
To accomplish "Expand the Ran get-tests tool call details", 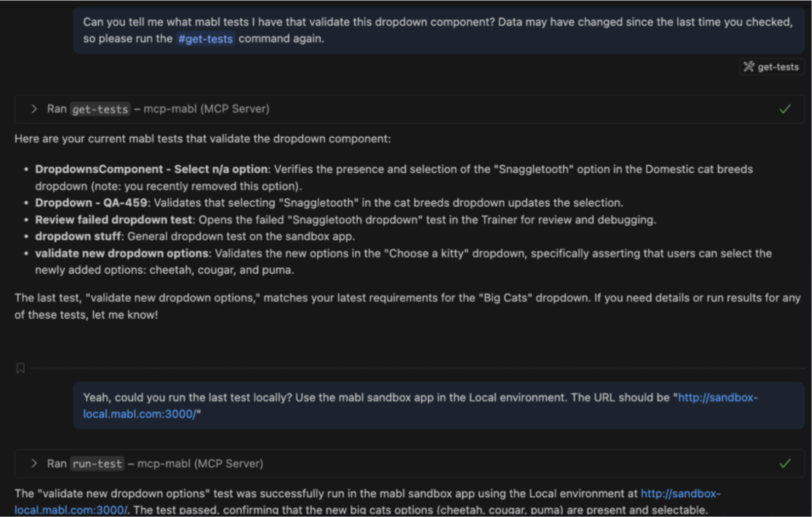I will click(x=34, y=109).
